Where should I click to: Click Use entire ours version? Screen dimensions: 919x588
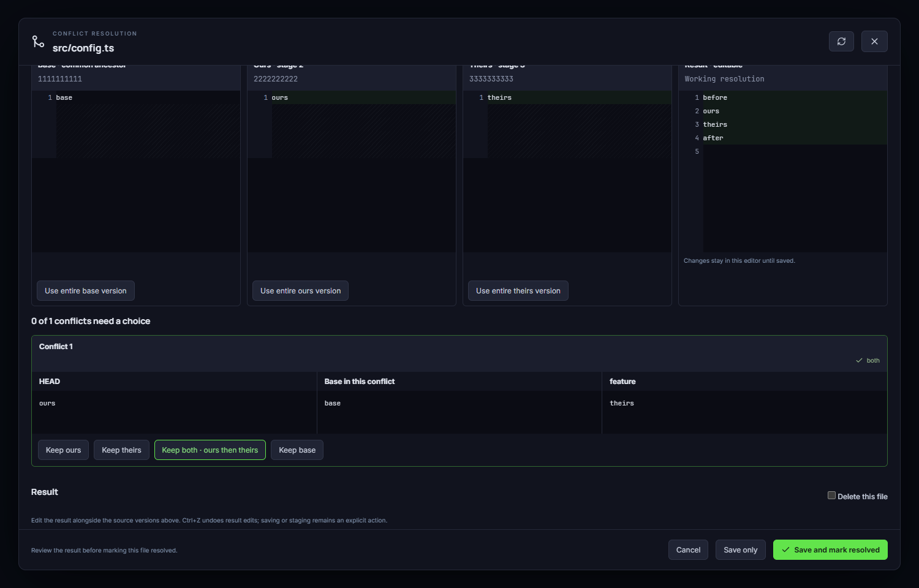(x=300, y=291)
